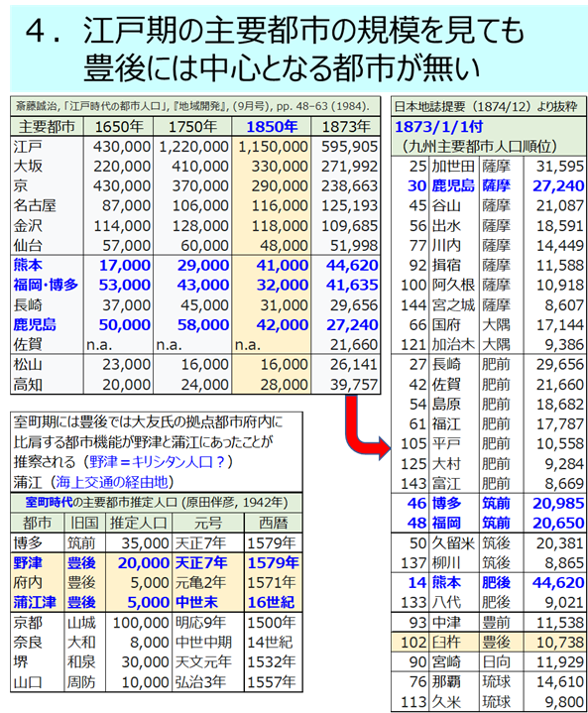Viewport: 588px width, 713px height.
Task: Select the value 10,738 for 臼杵
Action: (560, 643)
